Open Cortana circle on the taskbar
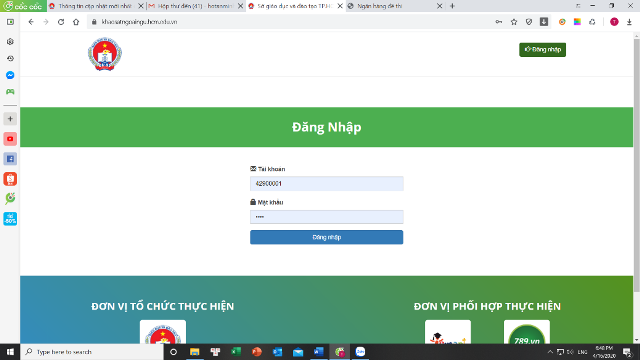 173,352
